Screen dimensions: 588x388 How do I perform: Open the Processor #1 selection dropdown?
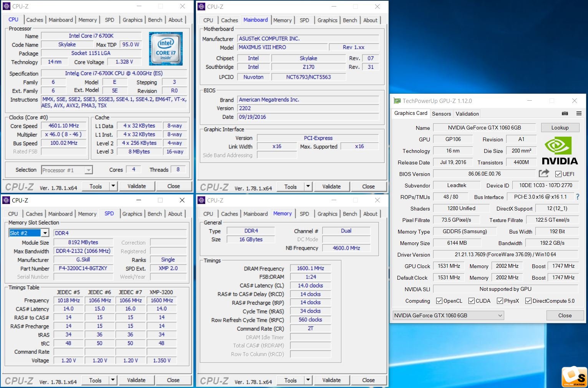pos(67,170)
